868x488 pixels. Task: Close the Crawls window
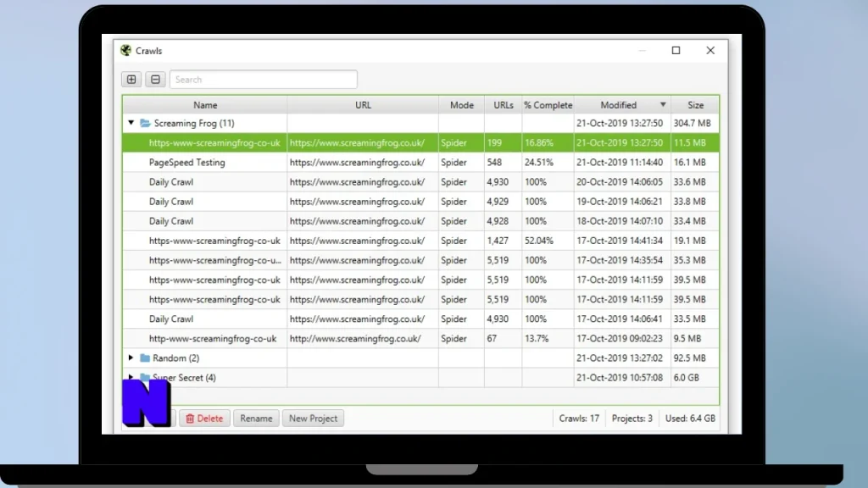point(710,50)
